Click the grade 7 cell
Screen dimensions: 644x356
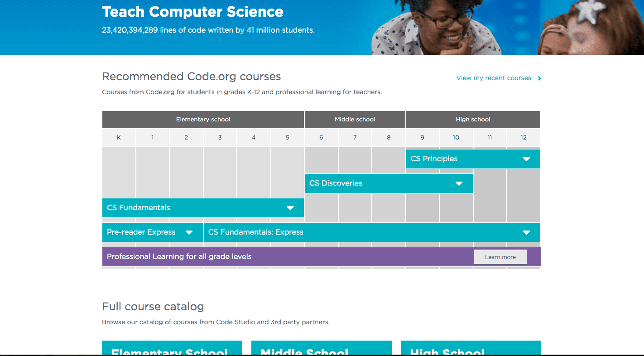[x=355, y=138]
